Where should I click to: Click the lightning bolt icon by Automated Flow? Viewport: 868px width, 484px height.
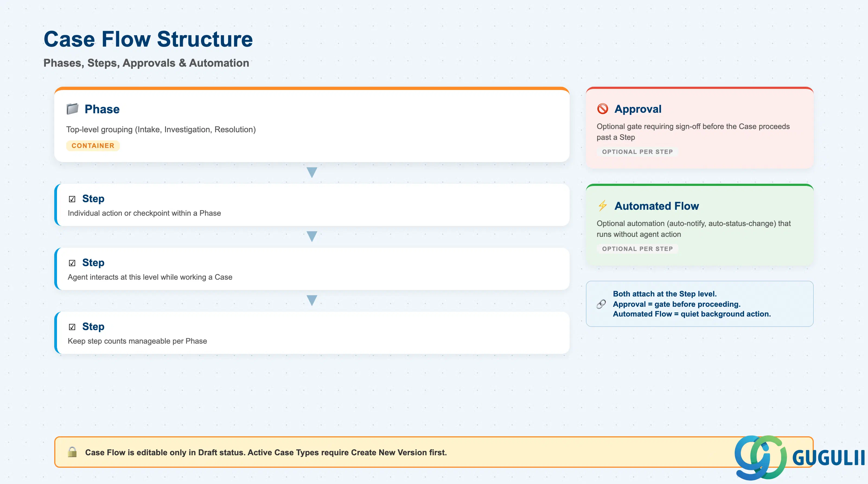click(602, 206)
